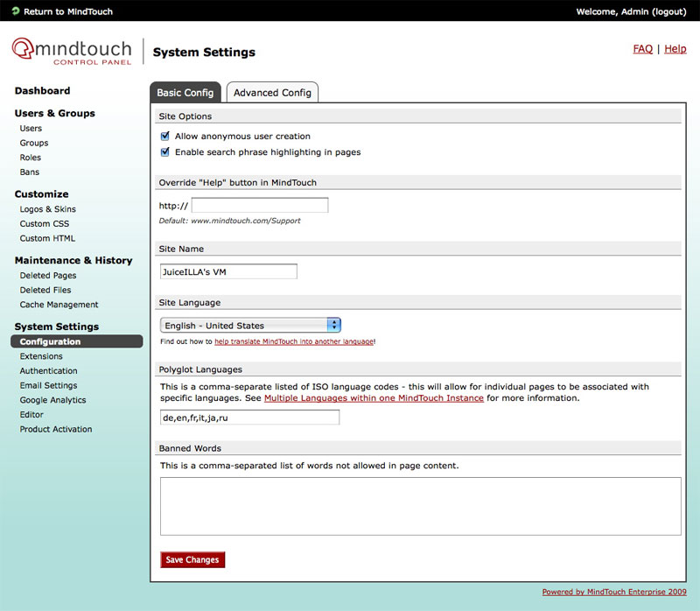Click the Users & Groups heading
The width and height of the screenshot is (700, 611).
pos(54,113)
